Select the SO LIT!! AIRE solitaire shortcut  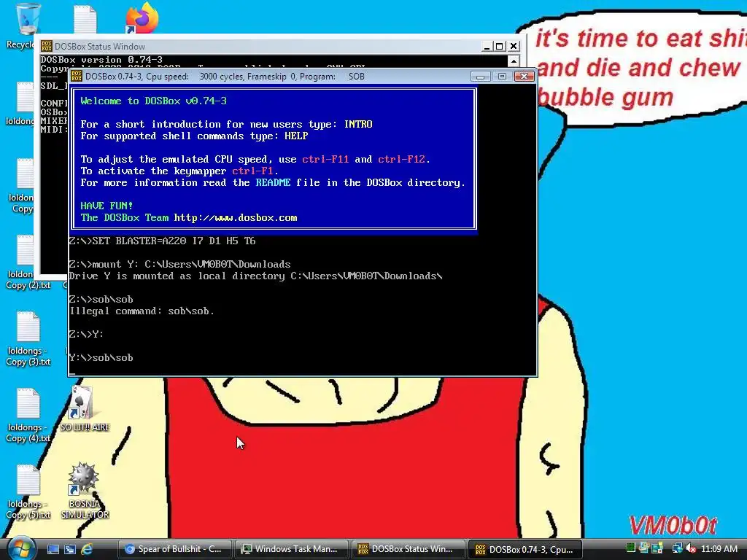(85, 408)
